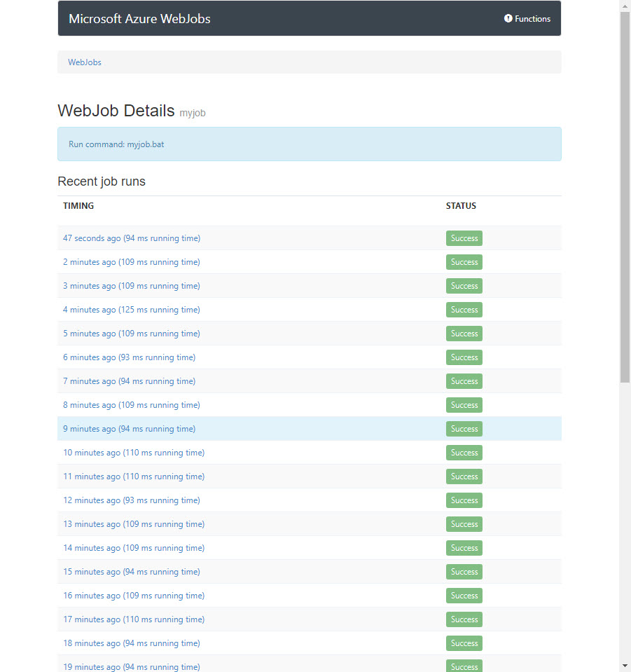Open the 17 minutes ago job run
Image resolution: width=631 pixels, height=672 pixels.
tap(134, 619)
